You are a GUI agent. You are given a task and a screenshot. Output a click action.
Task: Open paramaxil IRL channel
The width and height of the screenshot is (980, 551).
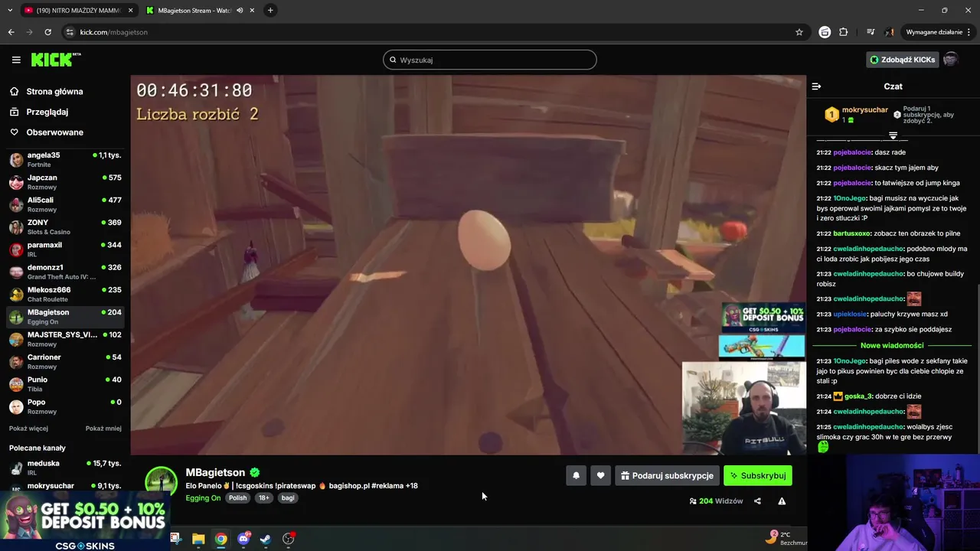pyautogui.click(x=65, y=249)
